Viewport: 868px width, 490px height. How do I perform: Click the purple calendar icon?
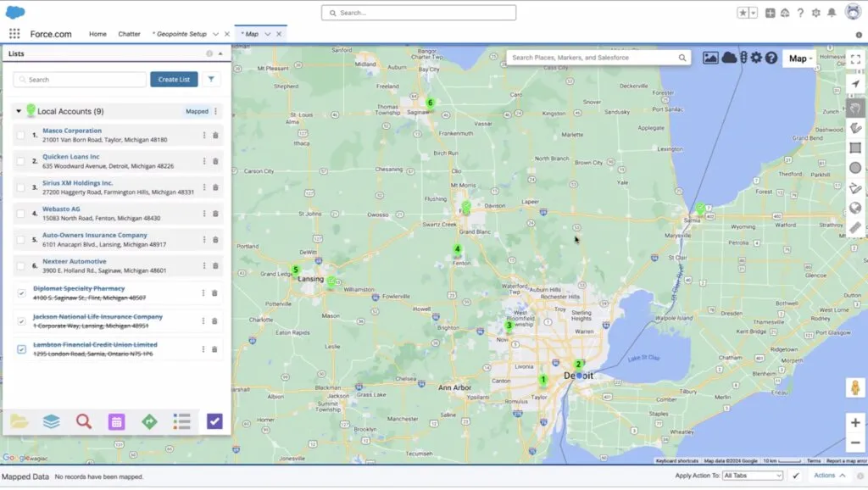point(117,421)
